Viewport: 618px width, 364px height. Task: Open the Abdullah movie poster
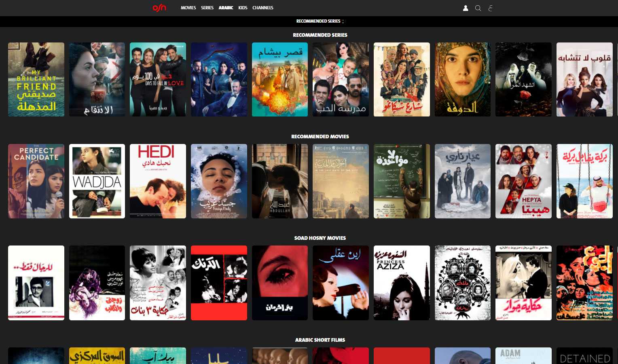point(280,181)
